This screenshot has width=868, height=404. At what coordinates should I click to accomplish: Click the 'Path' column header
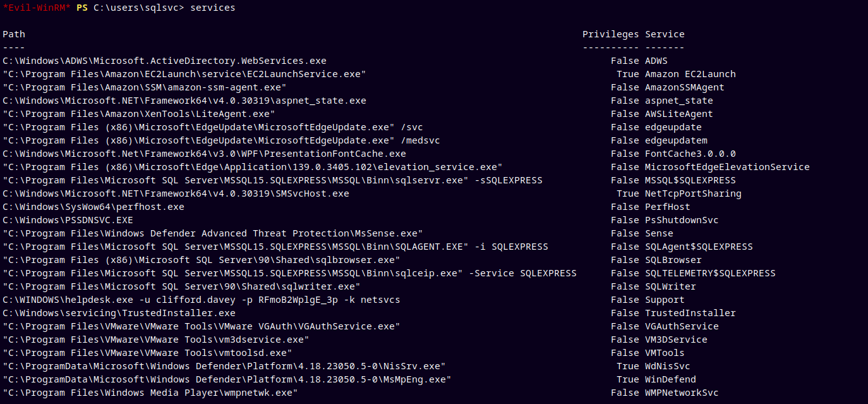(14, 34)
